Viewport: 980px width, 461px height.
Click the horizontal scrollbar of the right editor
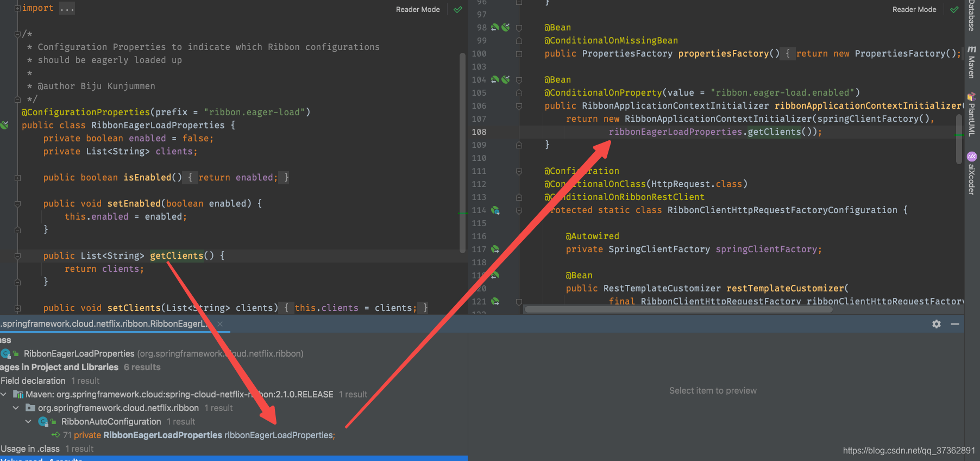(x=678, y=309)
